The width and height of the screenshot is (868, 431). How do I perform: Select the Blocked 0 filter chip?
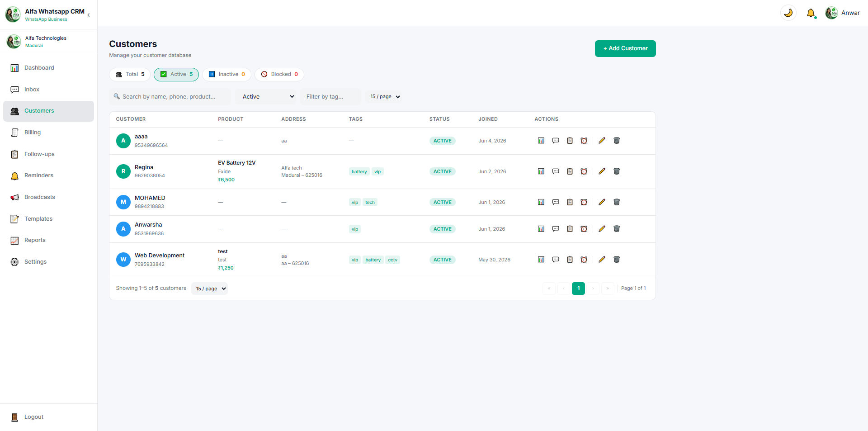tap(279, 74)
